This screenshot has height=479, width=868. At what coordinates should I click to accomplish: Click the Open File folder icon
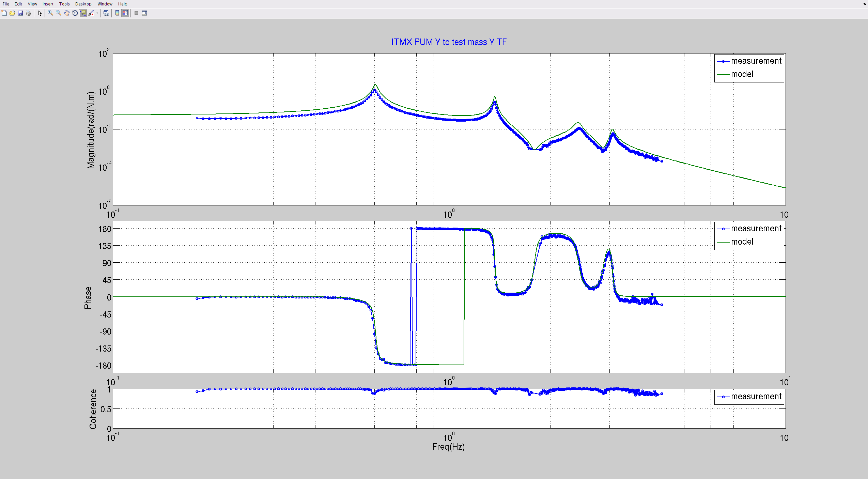tap(12, 13)
